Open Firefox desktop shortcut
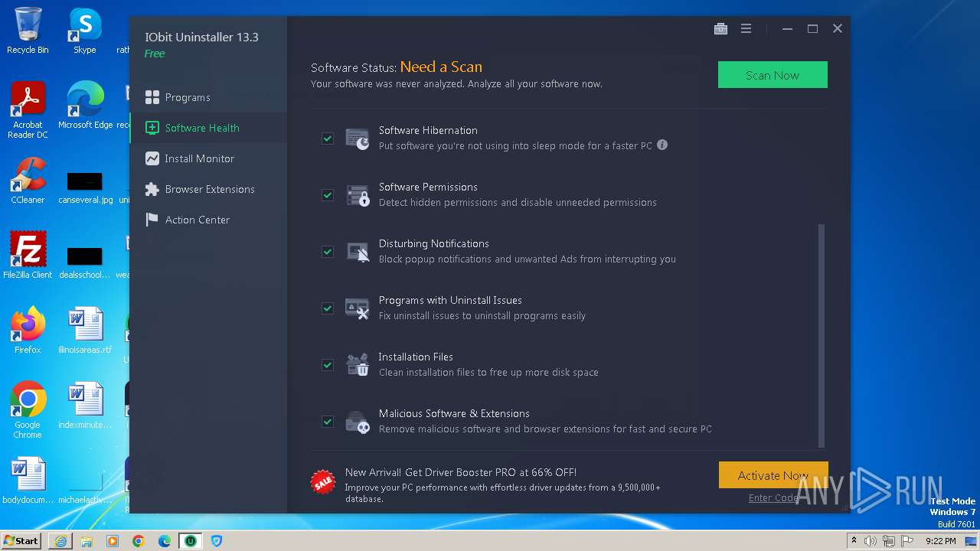Viewport: 980px width, 551px height. (x=28, y=330)
